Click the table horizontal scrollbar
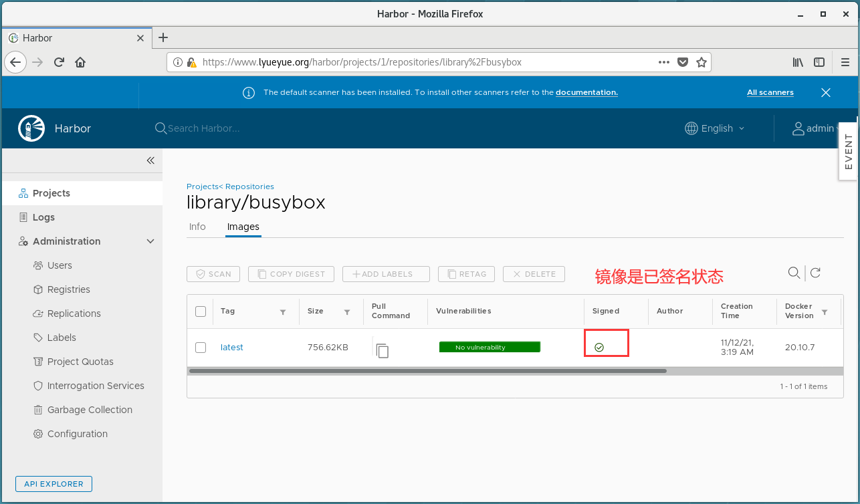This screenshot has height=504, width=860. click(428, 370)
